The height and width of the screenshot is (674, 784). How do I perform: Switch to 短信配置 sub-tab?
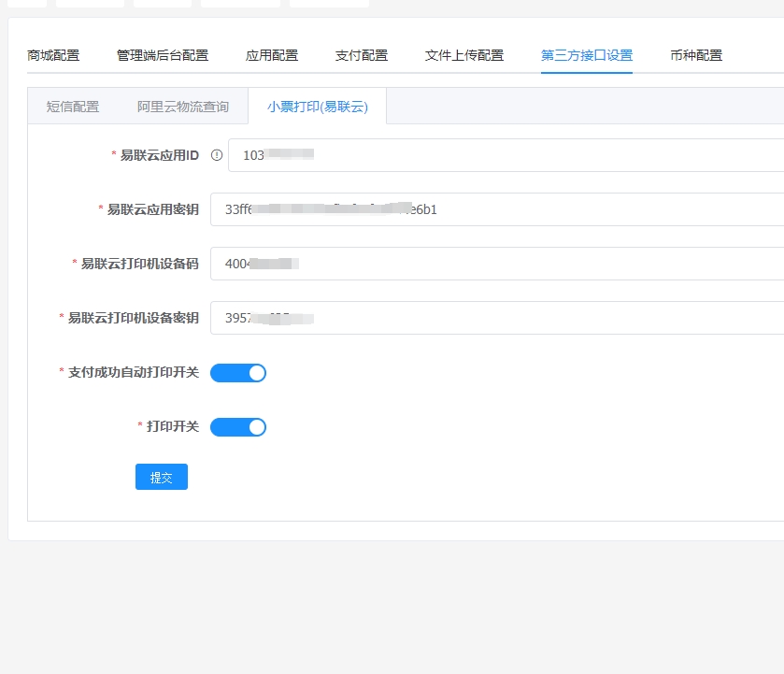pyautogui.click(x=73, y=107)
